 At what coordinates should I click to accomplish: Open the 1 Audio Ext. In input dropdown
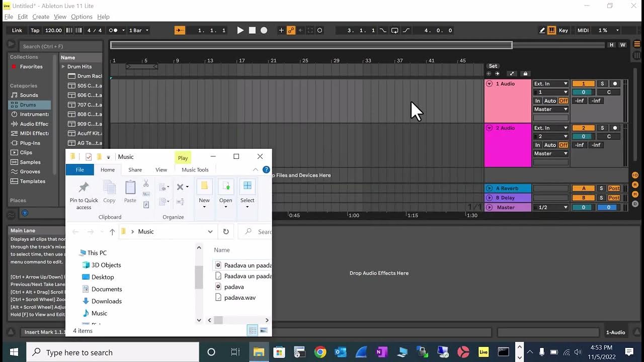click(x=551, y=84)
